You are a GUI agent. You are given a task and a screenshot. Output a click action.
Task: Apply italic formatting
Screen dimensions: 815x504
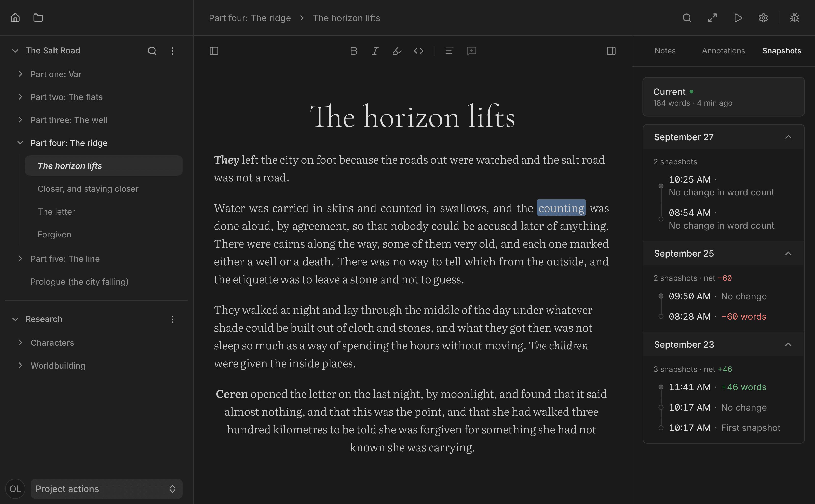(375, 51)
